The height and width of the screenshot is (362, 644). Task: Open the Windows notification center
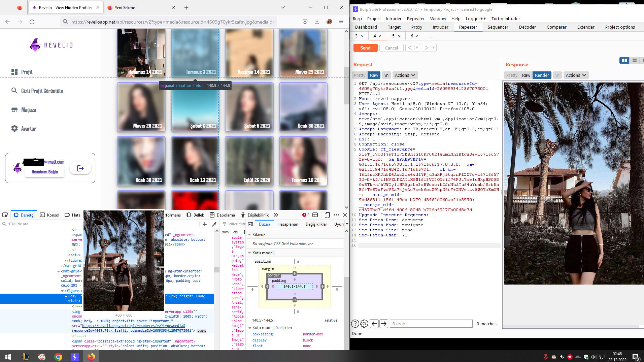coord(636,357)
